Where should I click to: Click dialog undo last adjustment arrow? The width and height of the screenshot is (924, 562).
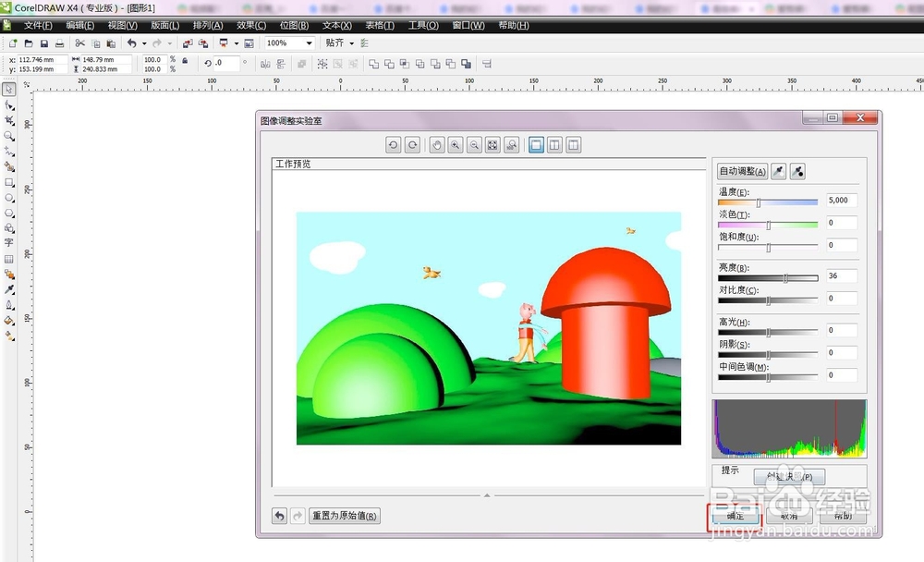279,516
